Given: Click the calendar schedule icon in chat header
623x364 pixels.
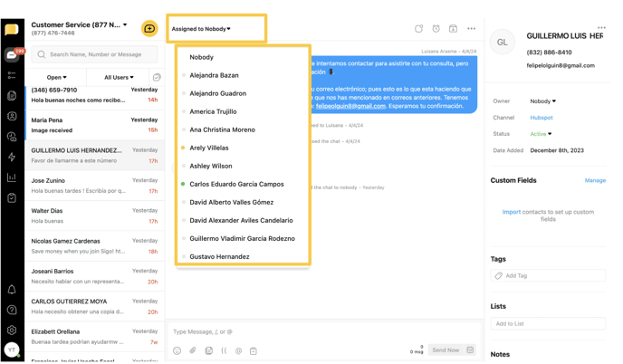Looking at the screenshot, I should tap(453, 29).
